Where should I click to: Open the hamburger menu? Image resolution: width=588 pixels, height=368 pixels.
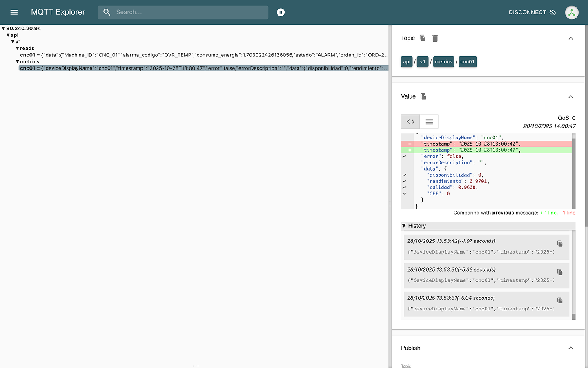point(14,12)
